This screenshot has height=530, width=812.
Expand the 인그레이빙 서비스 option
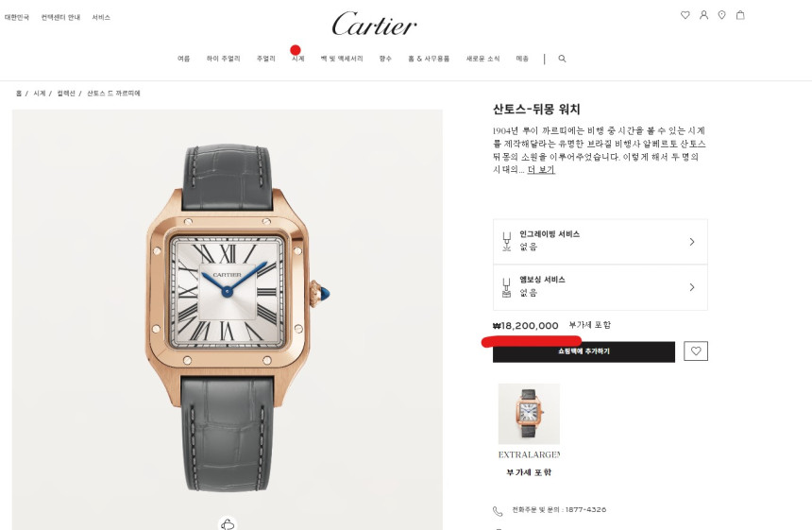[x=601, y=242]
